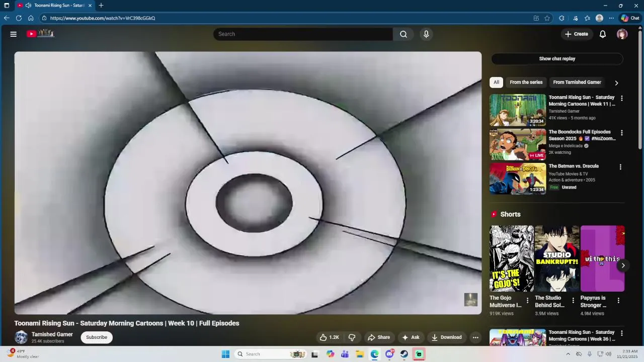Open menu for Week 11 video
The image size is (644, 362).
[621, 99]
